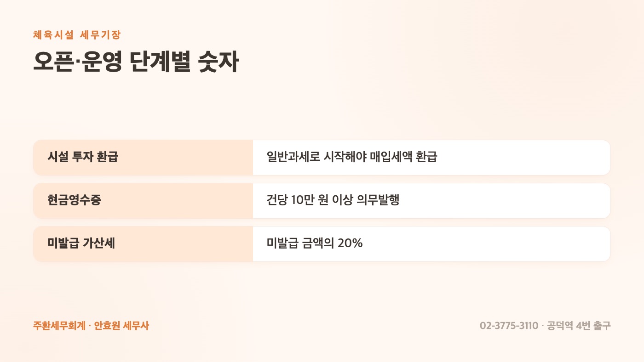The width and height of the screenshot is (644, 362).
Task: Click the word 단계별 in the title
Action: click(x=160, y=63)
